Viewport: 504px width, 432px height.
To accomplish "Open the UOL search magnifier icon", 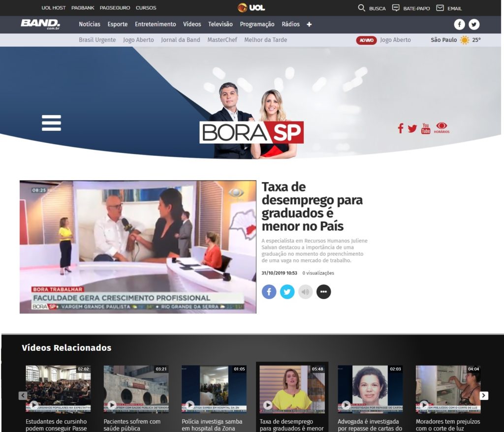I will pos(361,8).
